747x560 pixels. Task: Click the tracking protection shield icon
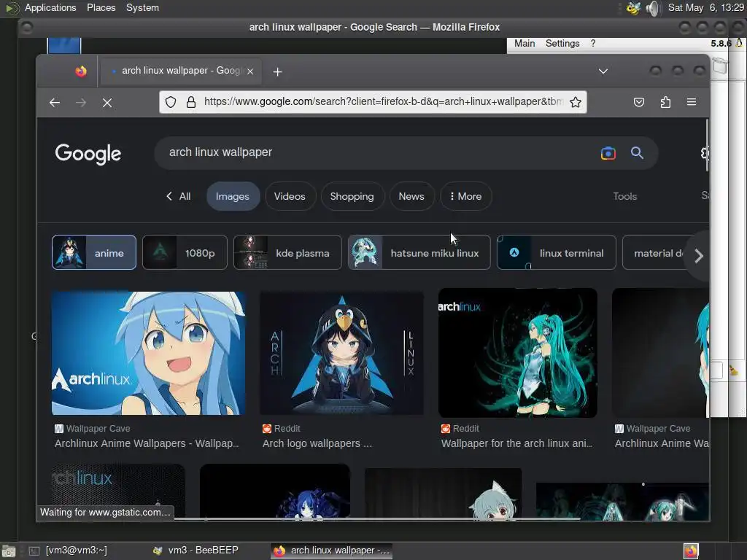[171, 102]
